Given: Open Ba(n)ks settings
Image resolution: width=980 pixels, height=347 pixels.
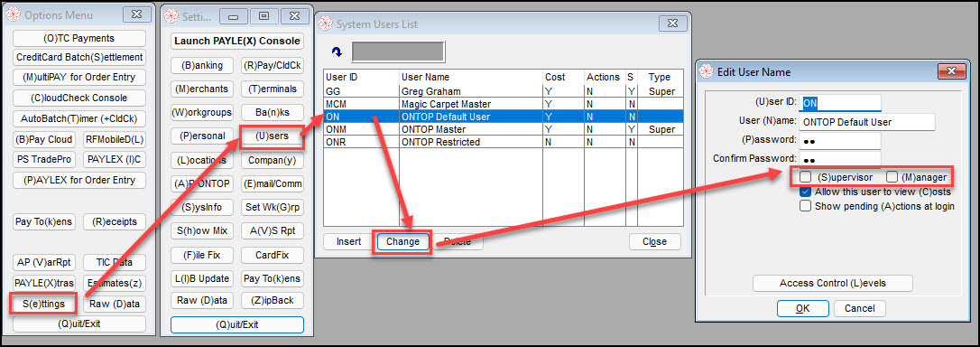Looking at the screenshot, I should coord(273,113).
